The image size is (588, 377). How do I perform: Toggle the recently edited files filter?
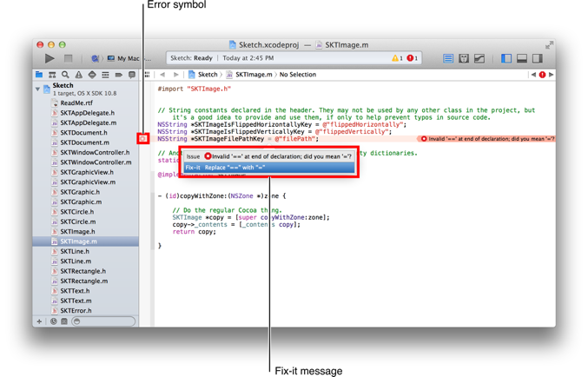pyautogui.click(x=54, y=321)
